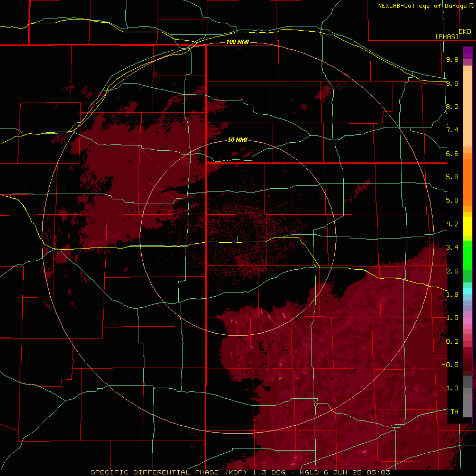Click the gray segment of the color bar

pyautogui.click(x=467, y=402)
